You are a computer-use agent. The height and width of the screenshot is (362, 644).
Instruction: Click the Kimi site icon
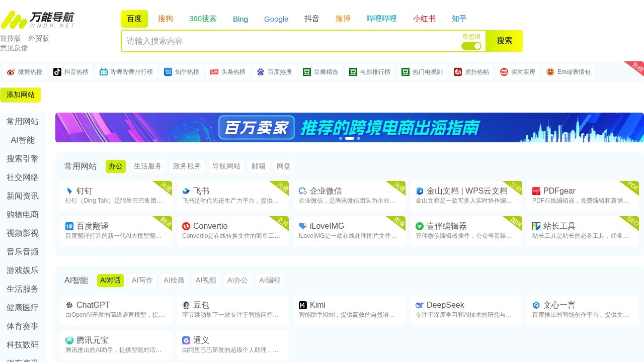pyautogui.click(x=303, y=305)
